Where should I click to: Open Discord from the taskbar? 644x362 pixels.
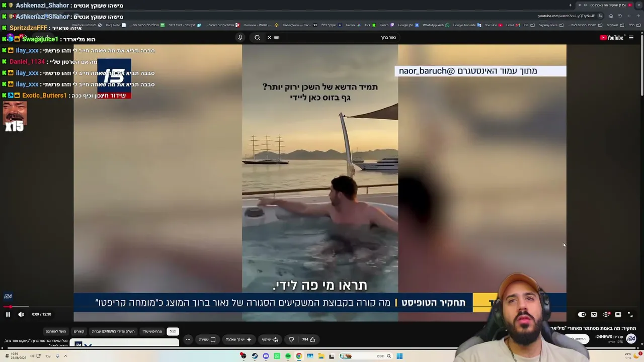pyautogui.click(x=266, y=356)
